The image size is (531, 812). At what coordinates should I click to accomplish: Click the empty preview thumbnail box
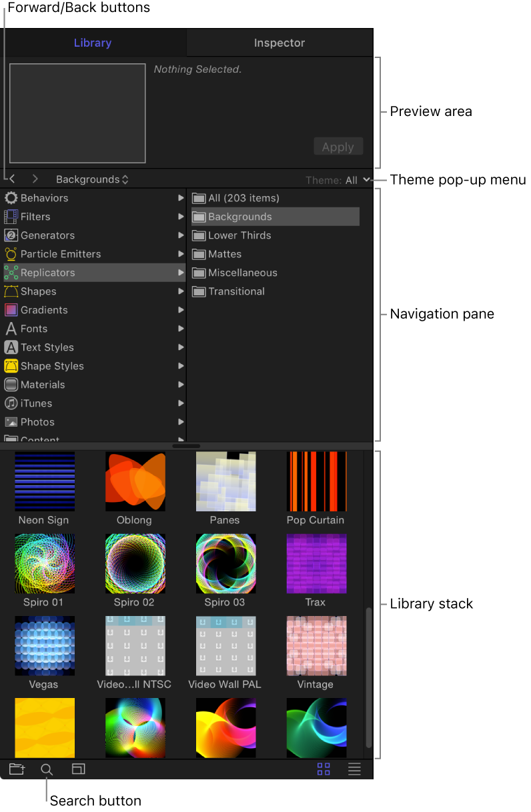point(77,113)
